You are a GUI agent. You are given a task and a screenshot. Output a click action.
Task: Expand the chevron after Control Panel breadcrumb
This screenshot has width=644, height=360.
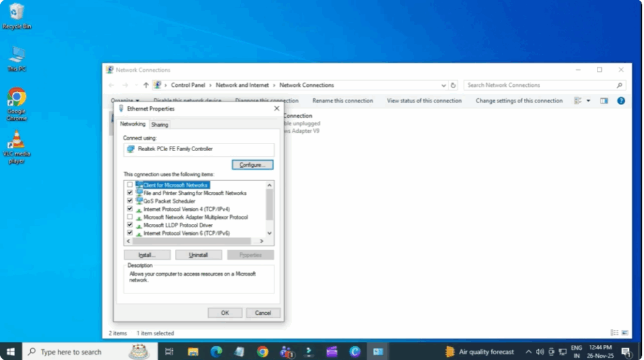[210, 85]
